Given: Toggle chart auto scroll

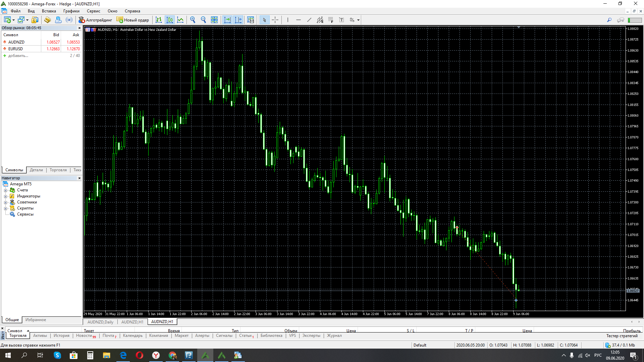Looking at the screenshot, I should [x=227, y=20].
